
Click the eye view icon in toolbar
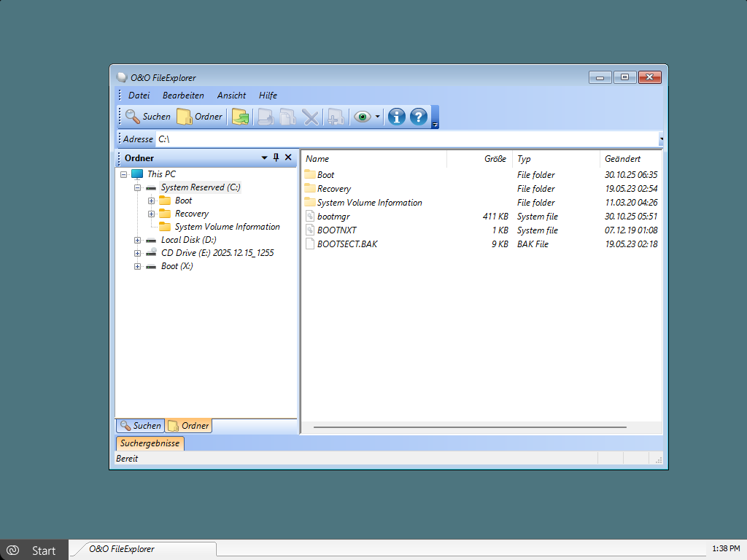click(x=362, y=117)
